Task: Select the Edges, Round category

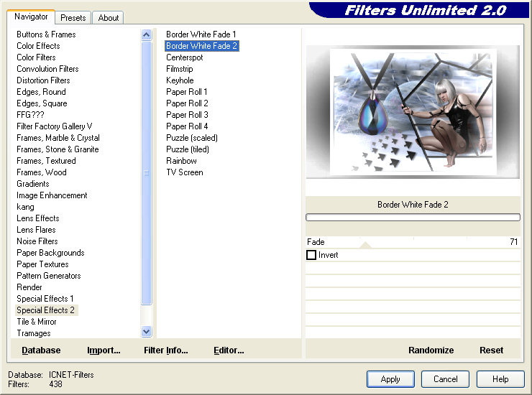Action: pyautogui.click(x=41, y=92)
